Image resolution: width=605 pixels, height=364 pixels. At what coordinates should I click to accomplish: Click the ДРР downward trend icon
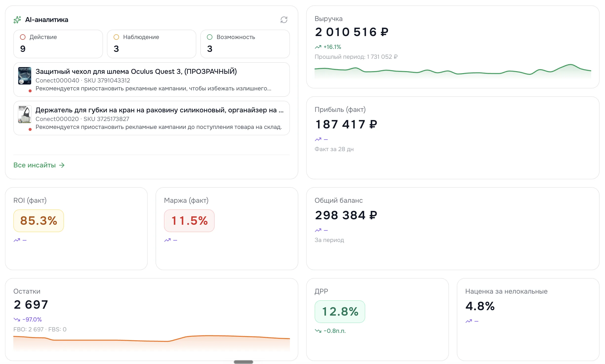[x=318, y=331]
